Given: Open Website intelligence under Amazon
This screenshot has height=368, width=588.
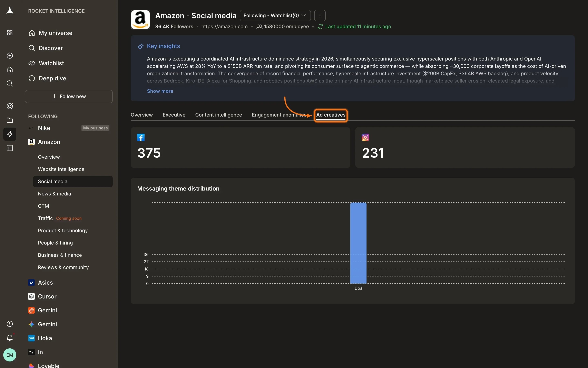Looking at the screenshot, I should 61,169.
